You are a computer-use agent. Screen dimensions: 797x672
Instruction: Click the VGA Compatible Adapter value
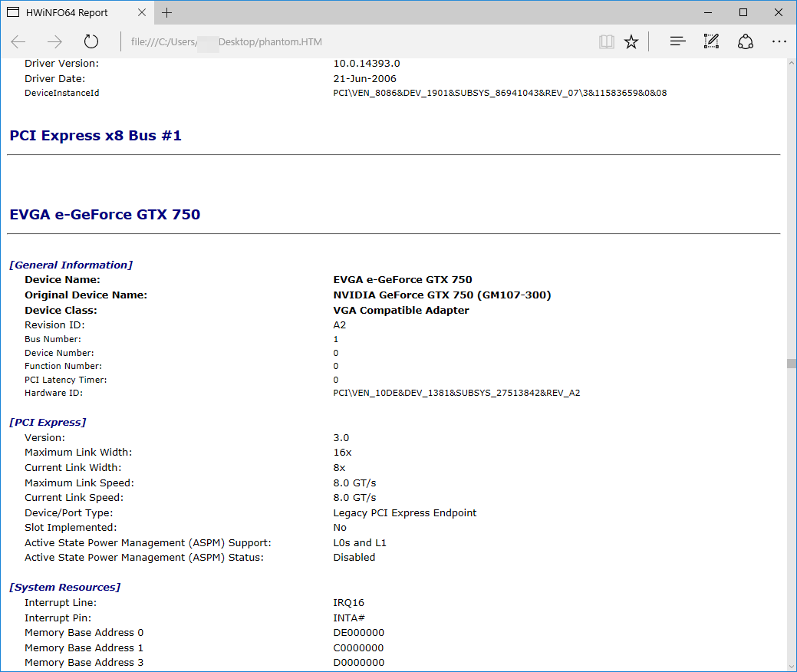(x=401, y=310)
